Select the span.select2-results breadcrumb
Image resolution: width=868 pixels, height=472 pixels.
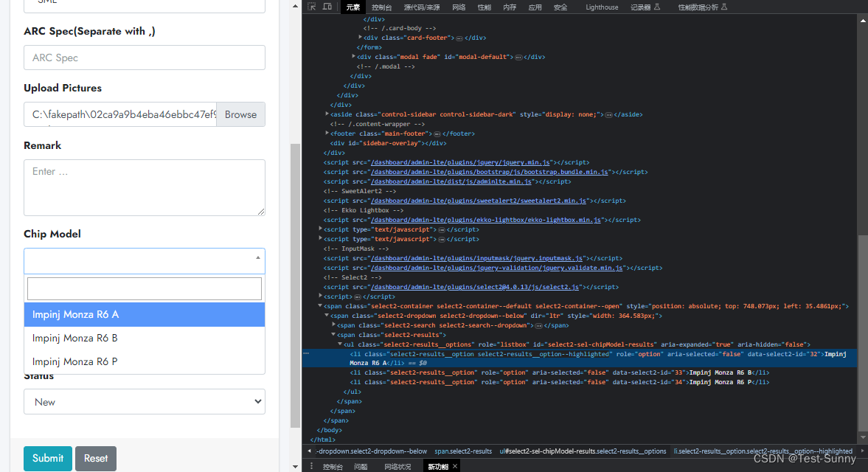(x=463, y=451)
